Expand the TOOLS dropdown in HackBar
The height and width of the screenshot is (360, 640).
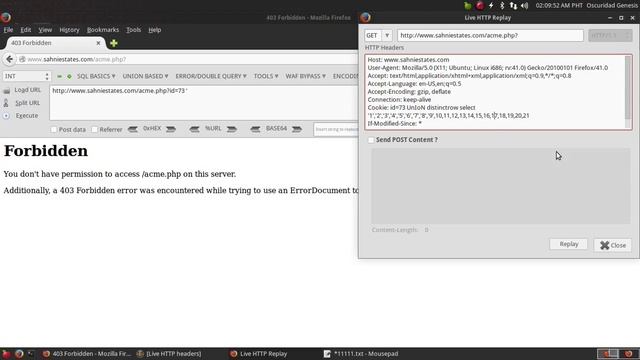266,76
